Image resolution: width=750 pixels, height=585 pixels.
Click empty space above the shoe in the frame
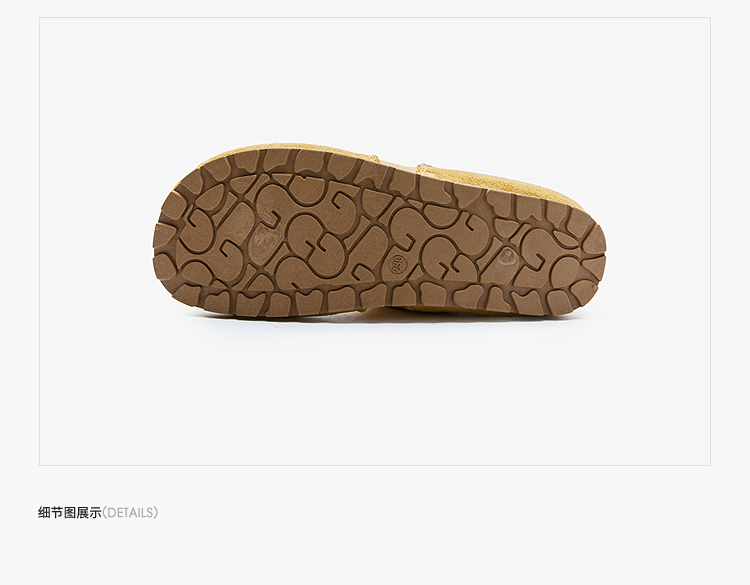[x=375, y=79]
